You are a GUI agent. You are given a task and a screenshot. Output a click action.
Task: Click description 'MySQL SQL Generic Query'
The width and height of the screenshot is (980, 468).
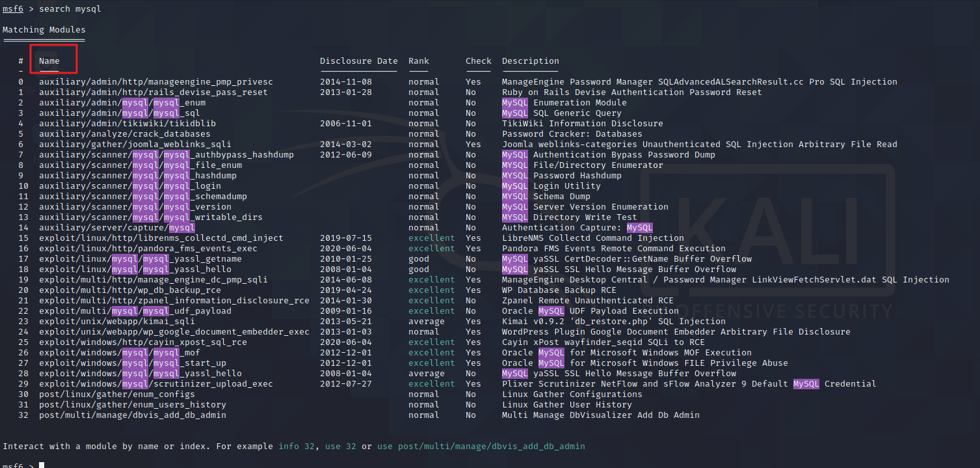coord(562,113)
